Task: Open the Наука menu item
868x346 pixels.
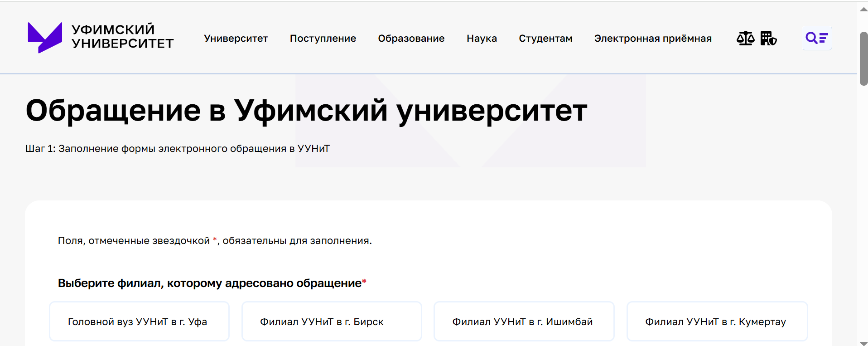Action: point(482,39)
